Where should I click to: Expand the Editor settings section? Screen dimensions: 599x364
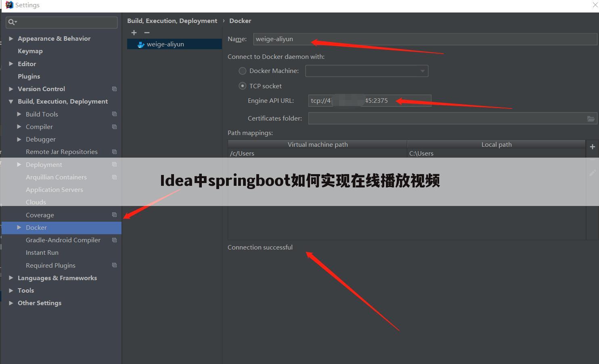[x=11, y=64]
